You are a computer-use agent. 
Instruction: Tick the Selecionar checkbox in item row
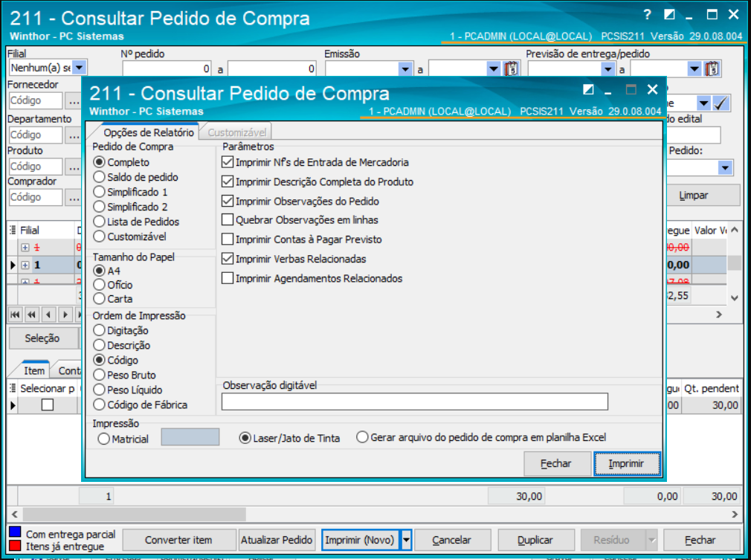click(48, 405)
